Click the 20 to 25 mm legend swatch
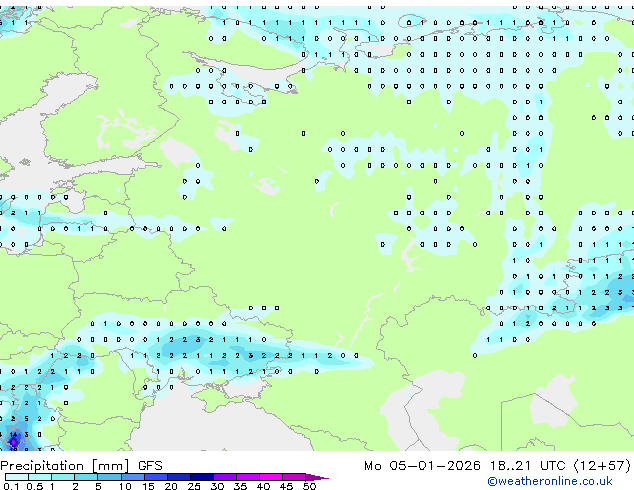 [179, 477]
